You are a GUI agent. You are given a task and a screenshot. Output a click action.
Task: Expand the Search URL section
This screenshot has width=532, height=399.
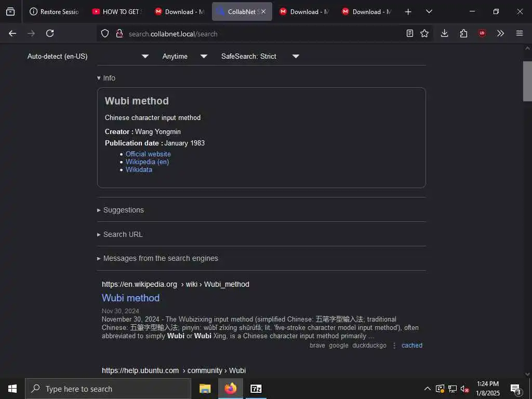click(x=120, y=234)
